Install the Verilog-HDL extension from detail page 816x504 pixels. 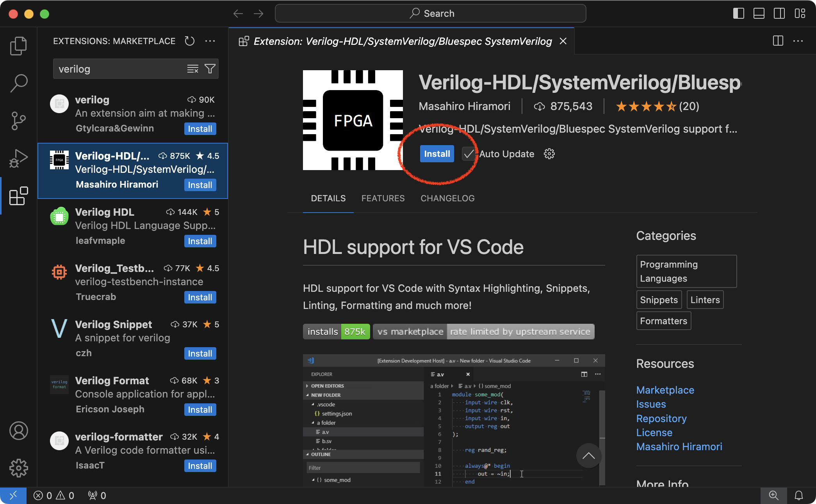[x=437, y=154]
